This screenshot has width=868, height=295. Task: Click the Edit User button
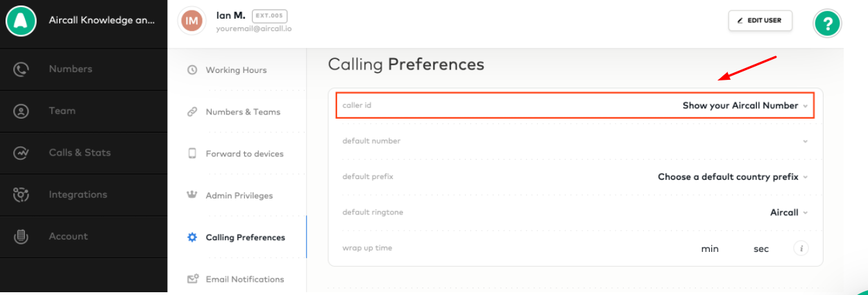point(760,21)
